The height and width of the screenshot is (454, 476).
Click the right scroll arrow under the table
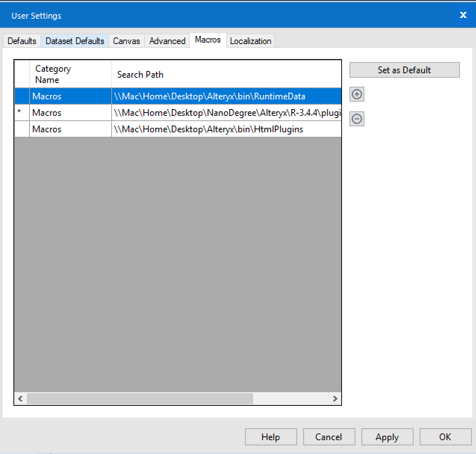pyautogui.click(x=335, y=399)
